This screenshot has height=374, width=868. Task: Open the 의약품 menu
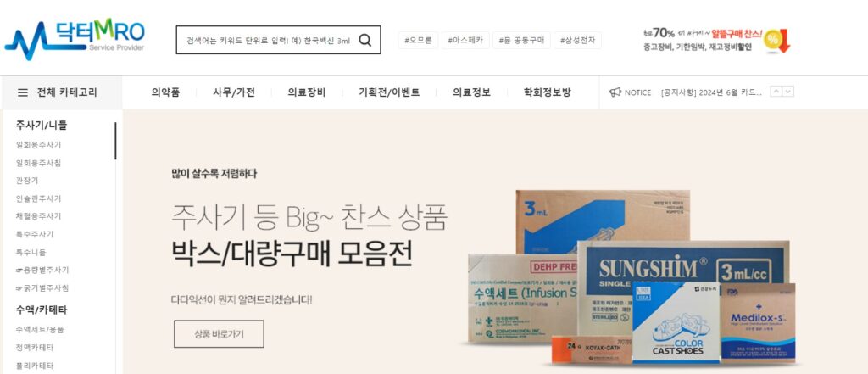[165, 92]
